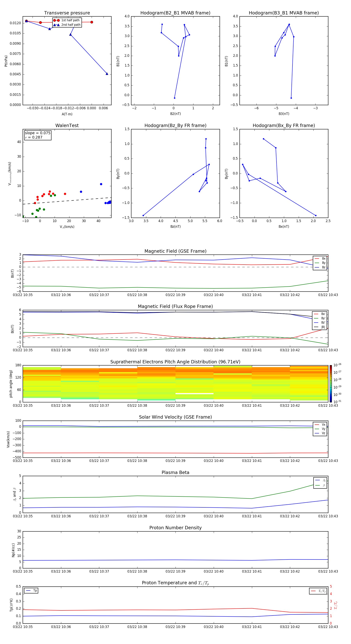This screenshot has width=351, height=644.
Task: Click the '10^-31' colorbar label
Action: 337,402
